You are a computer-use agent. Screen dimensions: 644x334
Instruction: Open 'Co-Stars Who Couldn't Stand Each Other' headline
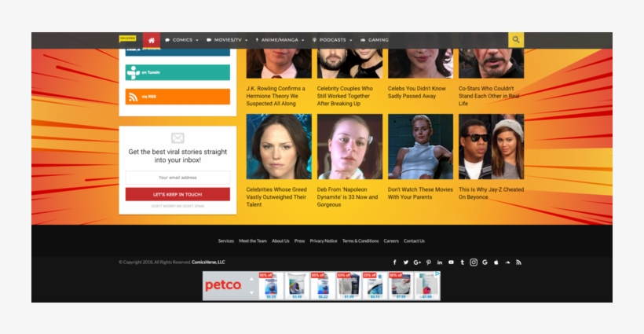click(489, 96)
